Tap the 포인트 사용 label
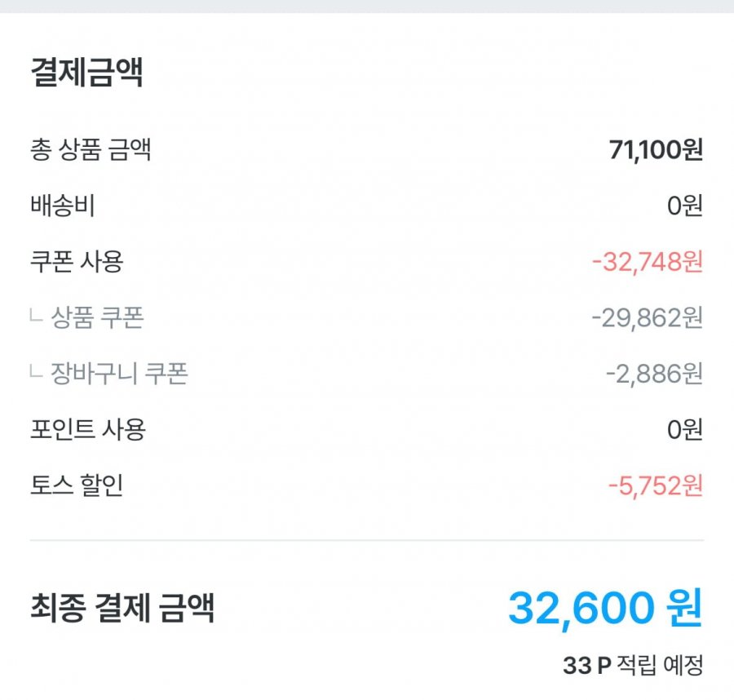734x700 pixels. point(87,429)
